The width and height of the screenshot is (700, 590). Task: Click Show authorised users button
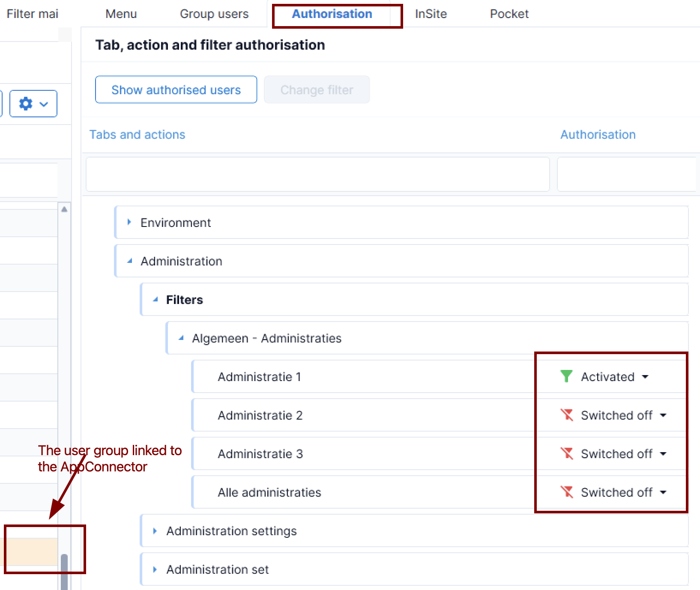click(x=176, y=90)
